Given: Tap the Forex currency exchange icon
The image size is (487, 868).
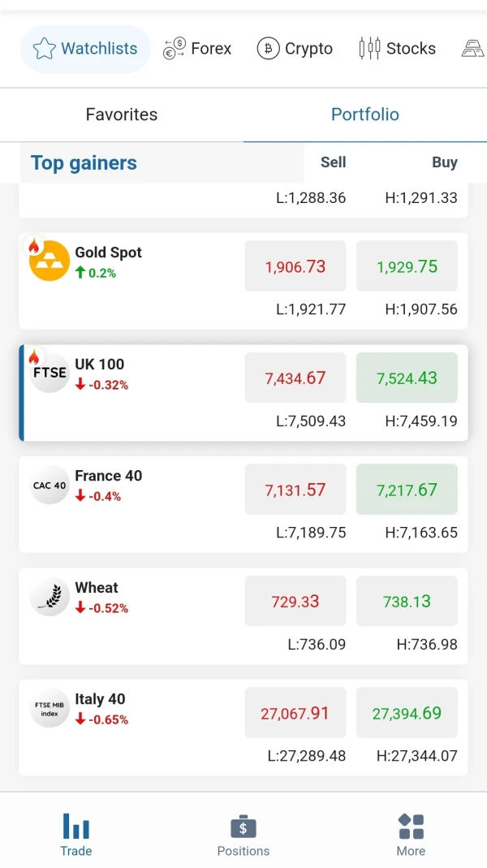Looking at the screenshot, I should [175, 49].
